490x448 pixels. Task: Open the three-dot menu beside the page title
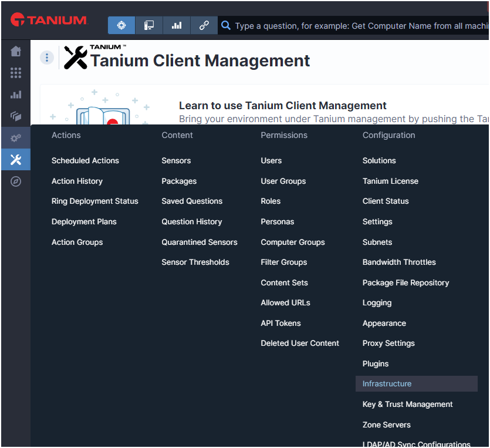point(47,58)
